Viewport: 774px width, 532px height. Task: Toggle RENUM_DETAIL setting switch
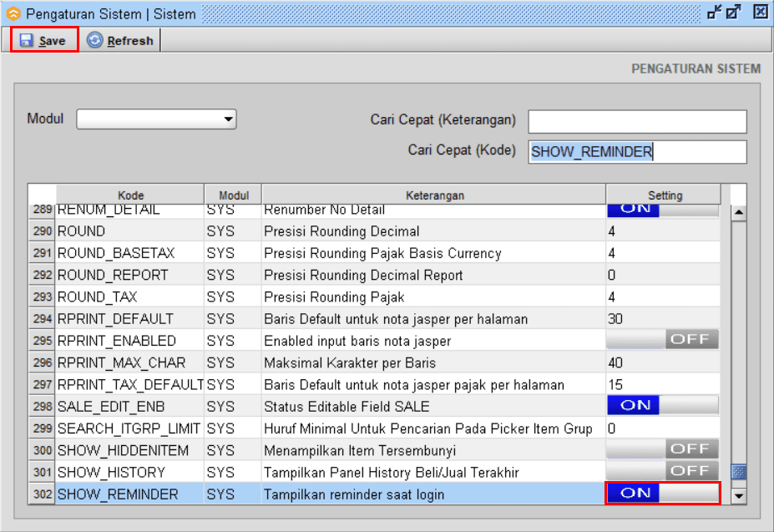pyautogui.click(x=662, y=210)
